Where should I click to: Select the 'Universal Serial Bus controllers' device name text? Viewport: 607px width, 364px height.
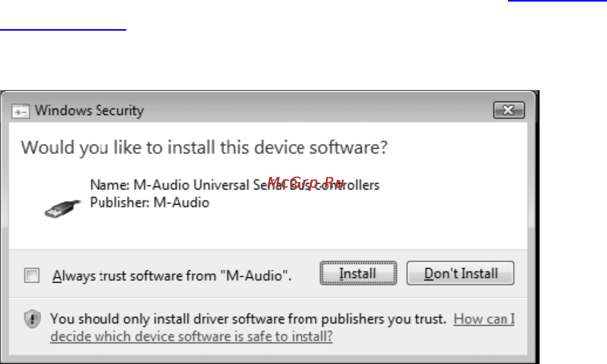point(286,185)
